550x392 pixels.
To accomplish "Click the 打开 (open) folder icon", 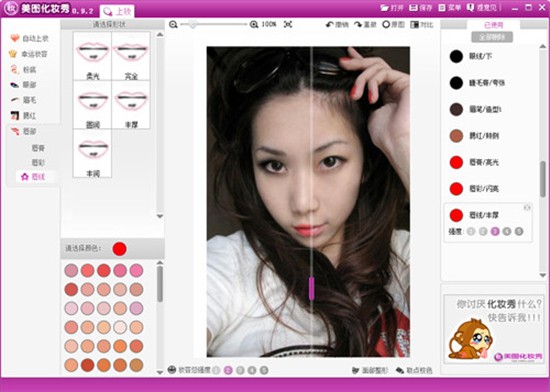I will click(x=385, y=8).
